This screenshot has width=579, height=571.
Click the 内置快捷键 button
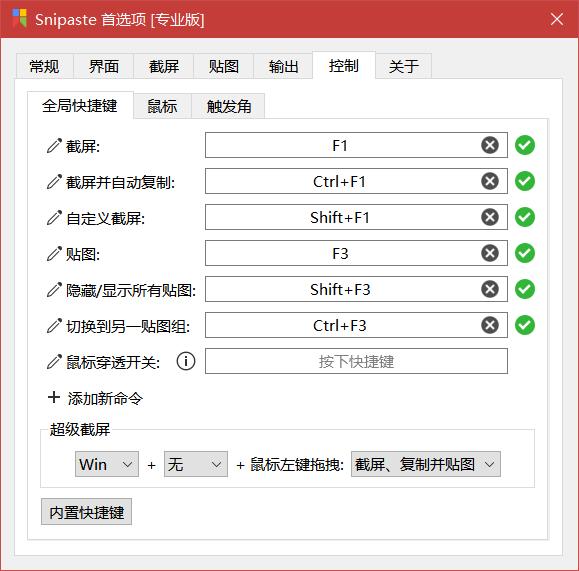86,512
